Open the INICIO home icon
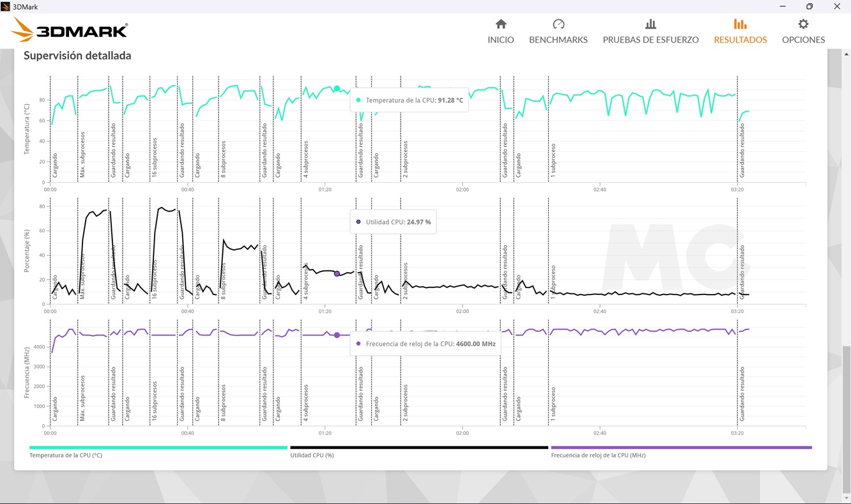Image resolution: width=851 pixels, height=504 pixels. click(x=501, y=24)
